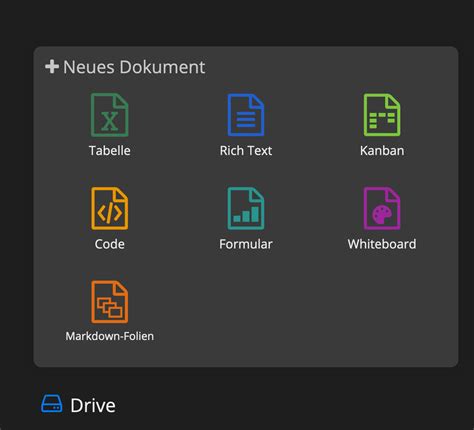Click dark background right of Drive label
Viewport: 474px width, 430px height.
tap(293, 405)
